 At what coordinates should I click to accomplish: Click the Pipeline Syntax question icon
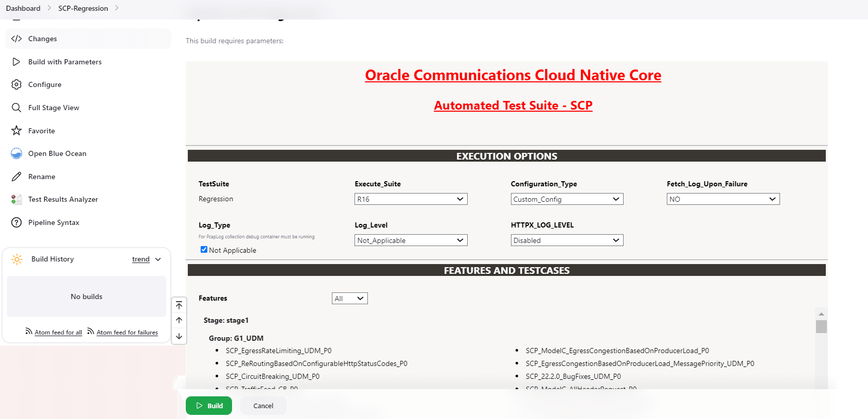[x=16, y=222]
